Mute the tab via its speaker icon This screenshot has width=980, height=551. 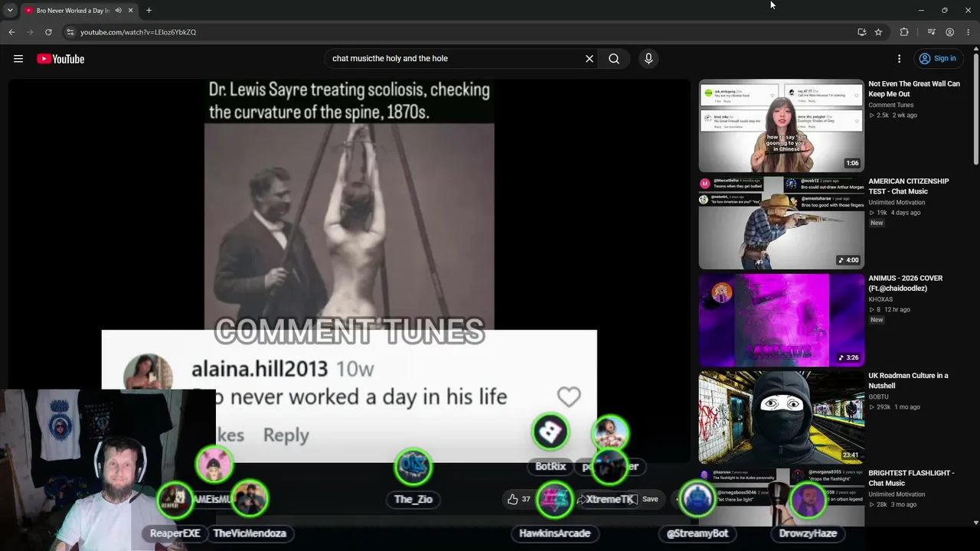coord(118,11)
